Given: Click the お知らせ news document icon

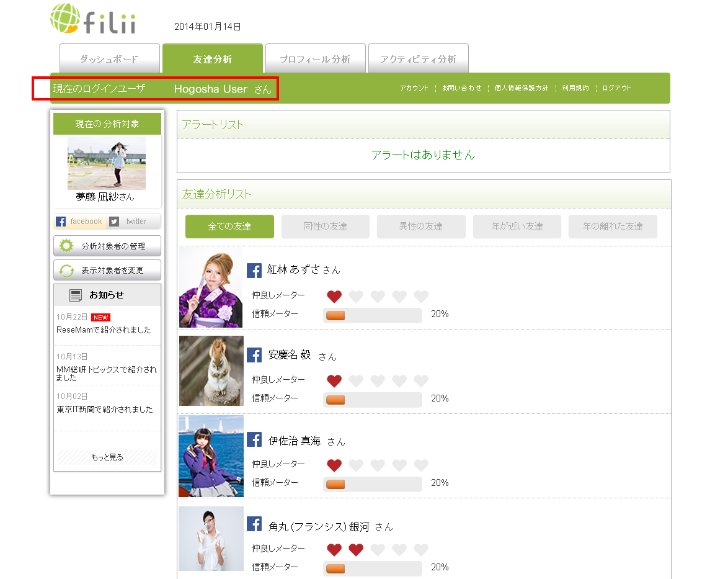Looking at the screenshot, I should point(76,295).
